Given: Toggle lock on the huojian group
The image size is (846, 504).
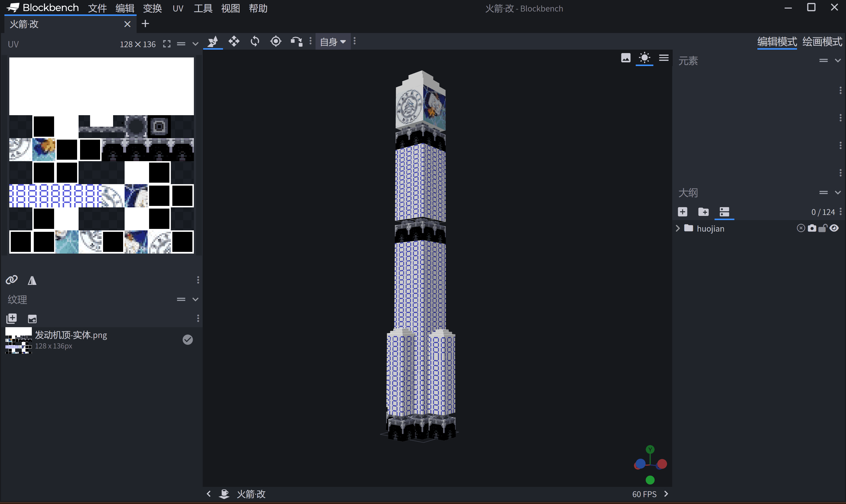Looking at the screenshot, I should tap(822, 228).
